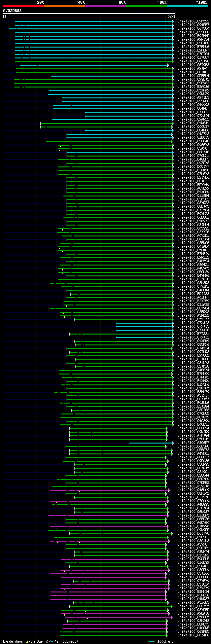This screenshot has width=211, height=644.
Task: Open hit UniRef100_Q5EFU4
Action: point(193,76)
